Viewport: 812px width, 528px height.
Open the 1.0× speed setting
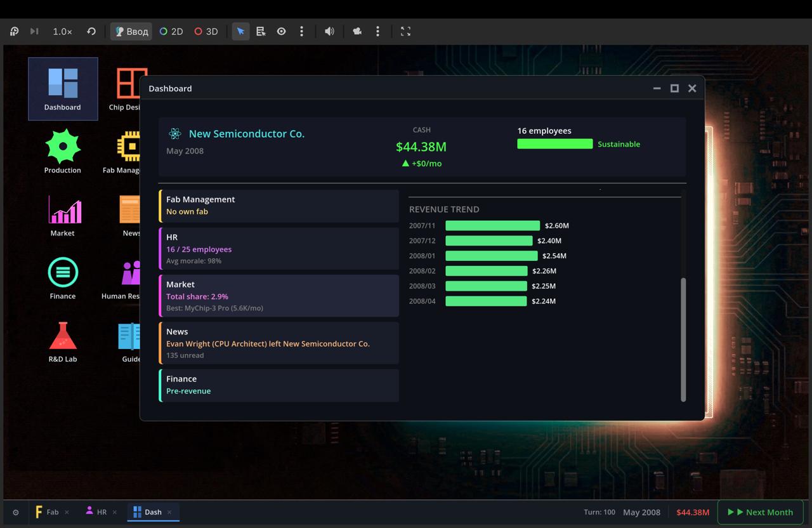coord(62,31)
